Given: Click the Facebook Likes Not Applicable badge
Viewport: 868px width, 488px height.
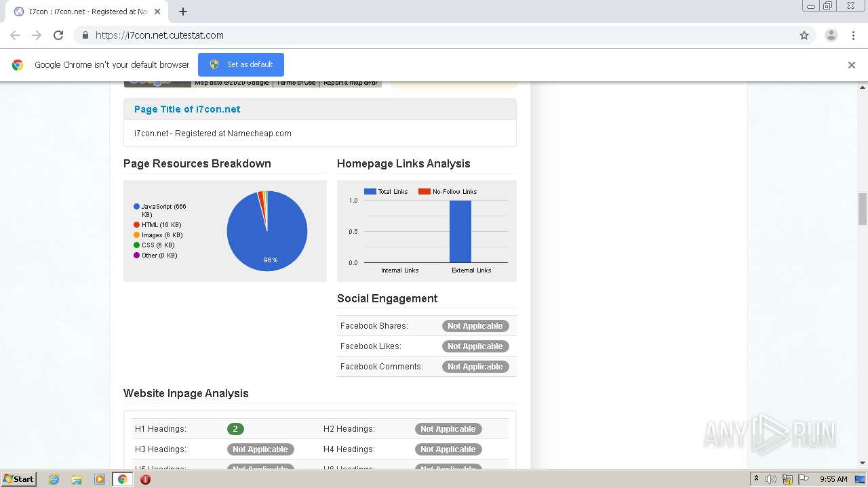Looking at the screenshot, I should click(x=475, y=346).
